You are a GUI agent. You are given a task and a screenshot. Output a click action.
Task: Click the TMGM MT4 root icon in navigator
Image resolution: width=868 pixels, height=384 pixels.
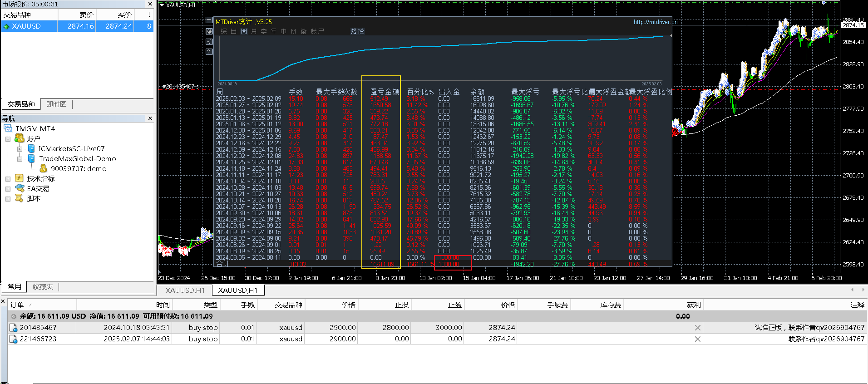point(8,128)
